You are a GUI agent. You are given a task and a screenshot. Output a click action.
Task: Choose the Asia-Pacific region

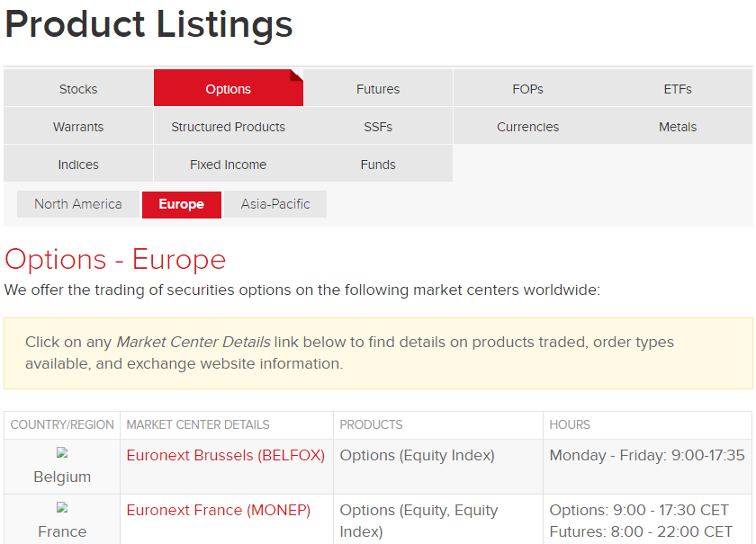(x=275, y=204)
